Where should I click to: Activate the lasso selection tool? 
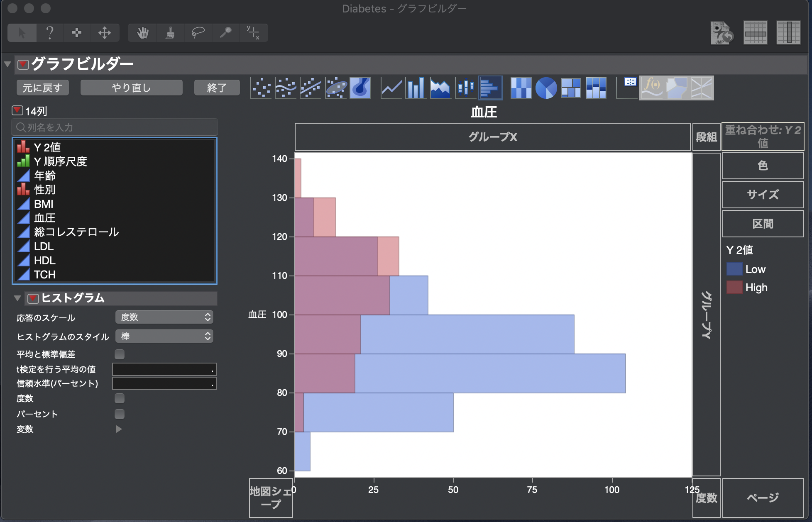(x=198, y=32)
